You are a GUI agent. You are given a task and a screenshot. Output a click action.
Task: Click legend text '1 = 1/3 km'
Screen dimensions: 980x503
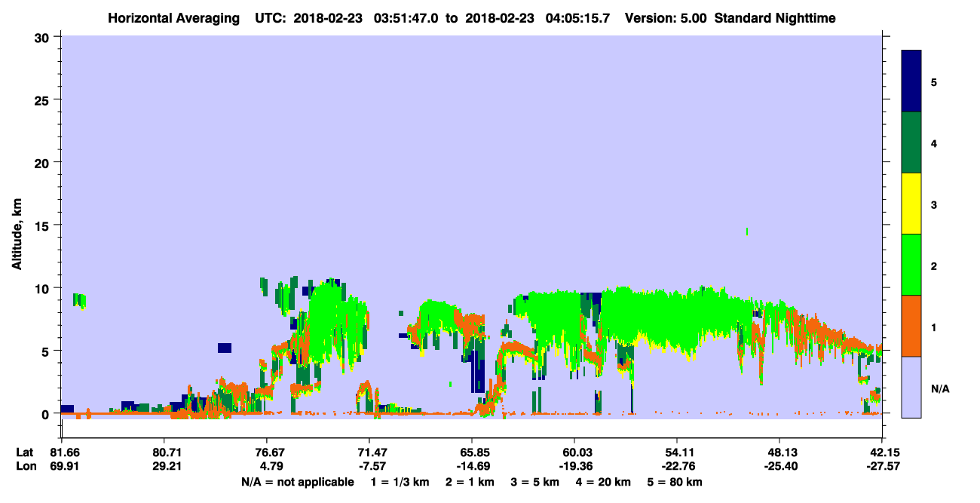(x=399, y=482)
